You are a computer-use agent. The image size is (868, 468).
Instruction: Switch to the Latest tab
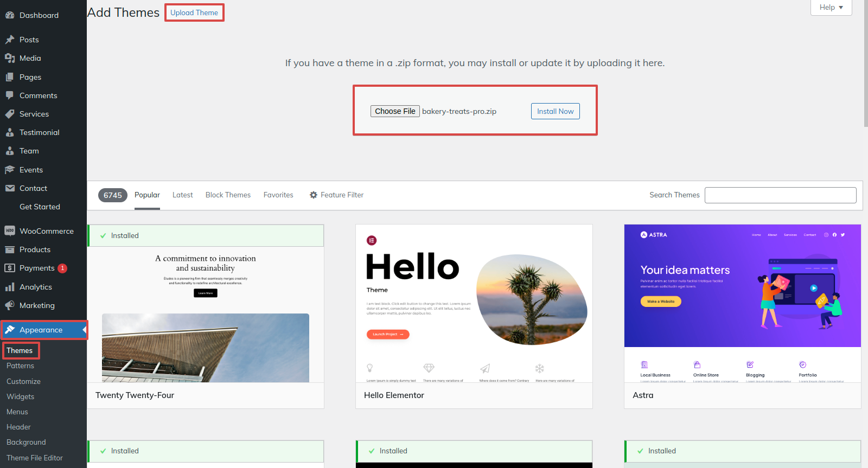183,195
